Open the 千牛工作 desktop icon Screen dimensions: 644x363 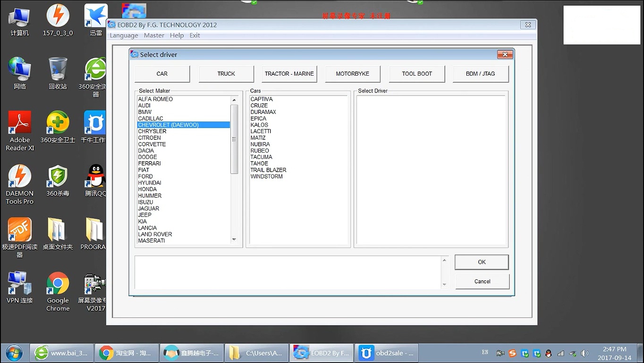(93, 128)
